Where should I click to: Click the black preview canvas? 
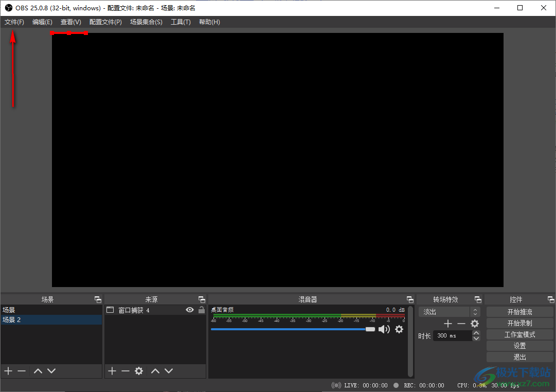click(278, 160)
